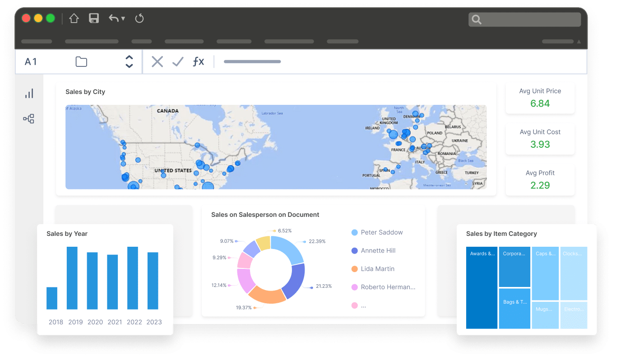This screenshot has height=357, width=644.
Task: Click the Annette Hill legend entry
Action: [x=373, y=250]
